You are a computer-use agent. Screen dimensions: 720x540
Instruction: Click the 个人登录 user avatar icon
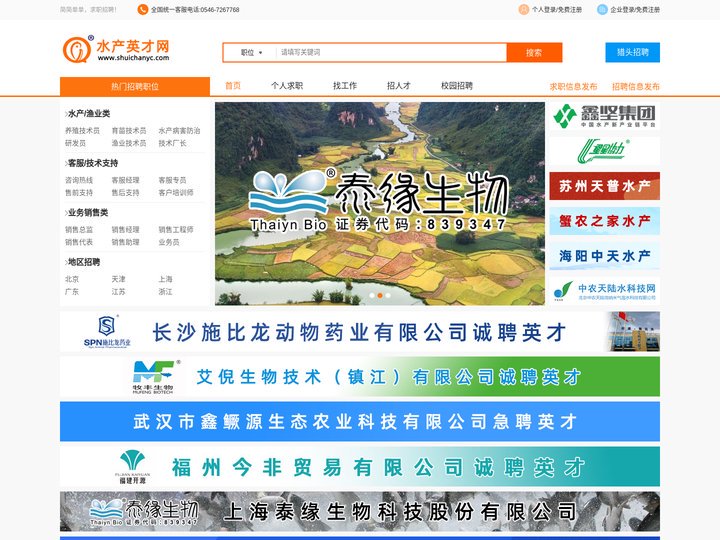click(x=523, y=10)
